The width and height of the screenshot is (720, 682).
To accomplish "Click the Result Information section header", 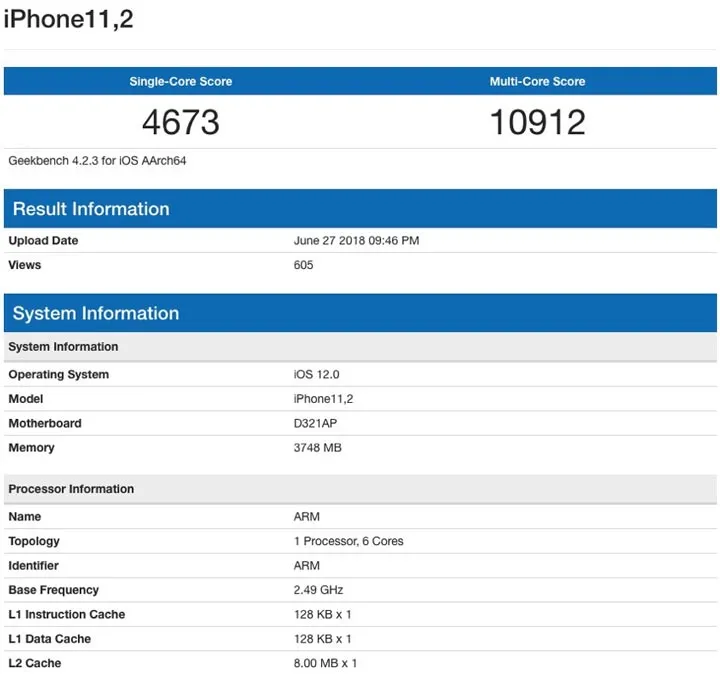I will pyautogui.click(x=91, y=209).
